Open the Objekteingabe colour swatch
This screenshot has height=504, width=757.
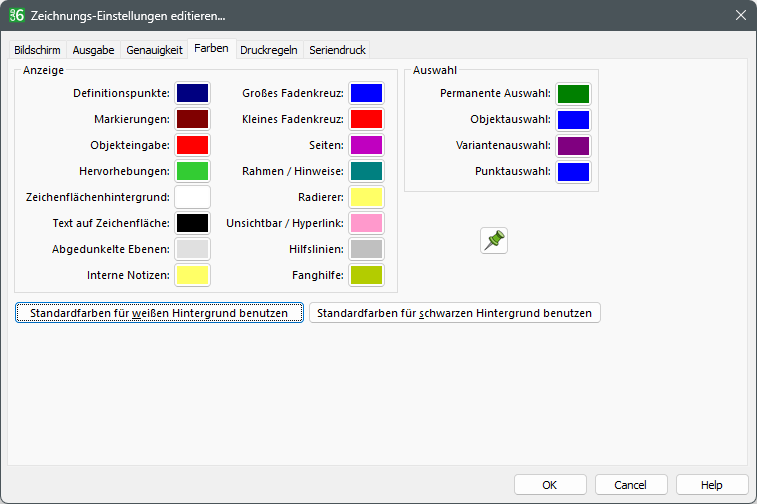[x=192, y=145]
